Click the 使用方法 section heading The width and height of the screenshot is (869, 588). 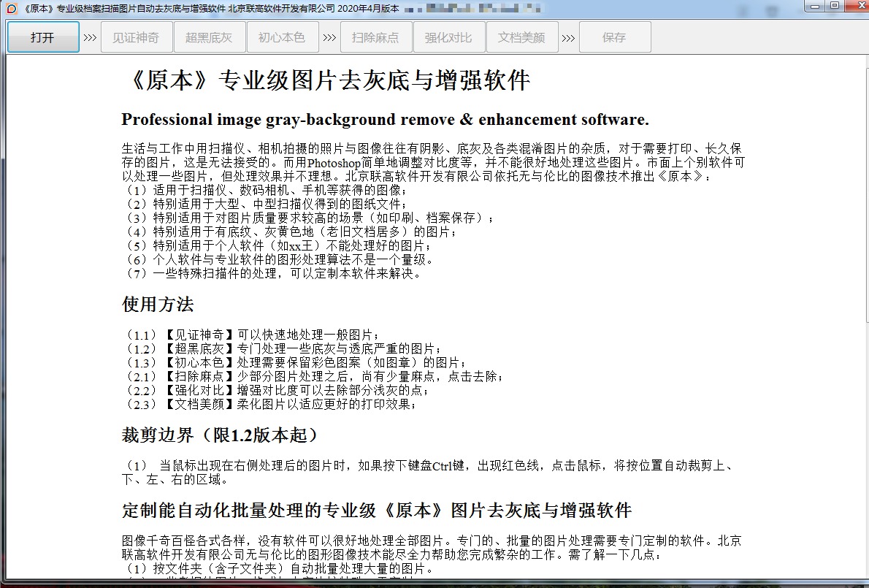point(158,305)
